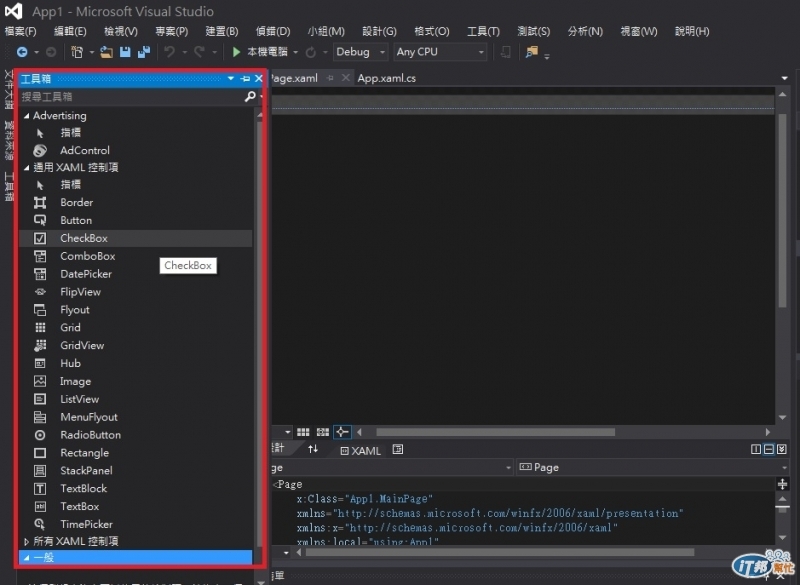Start debugging with green play button
800x585 pixels.
[236, 52]
